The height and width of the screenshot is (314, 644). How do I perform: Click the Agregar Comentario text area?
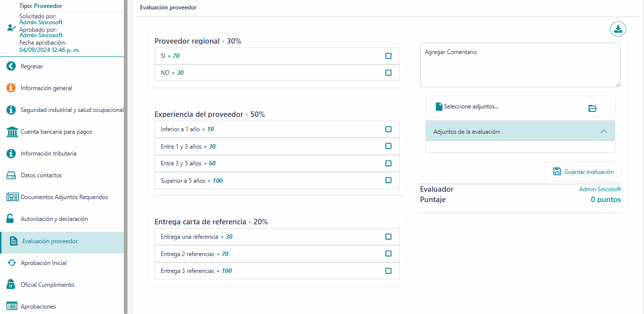click(x=520, y=65)
